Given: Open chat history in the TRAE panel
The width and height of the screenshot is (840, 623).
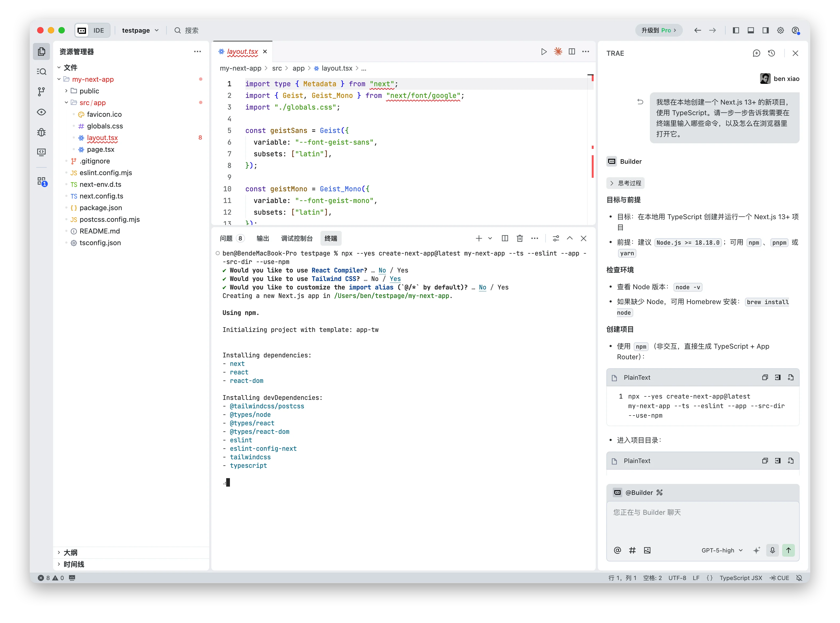Looking at the screenshot, I should (772, 53).
